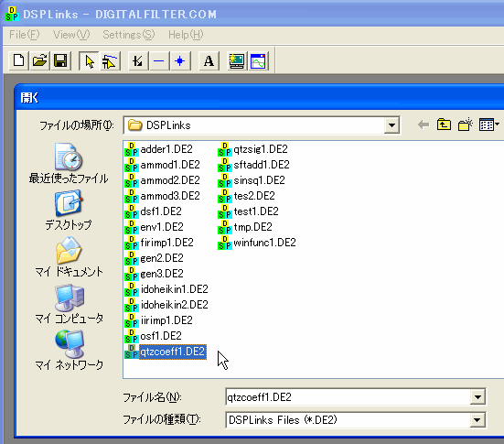Open the view menu button dropdown
Viewport: 504px width, 444px height.
click(x=489, y=125)
